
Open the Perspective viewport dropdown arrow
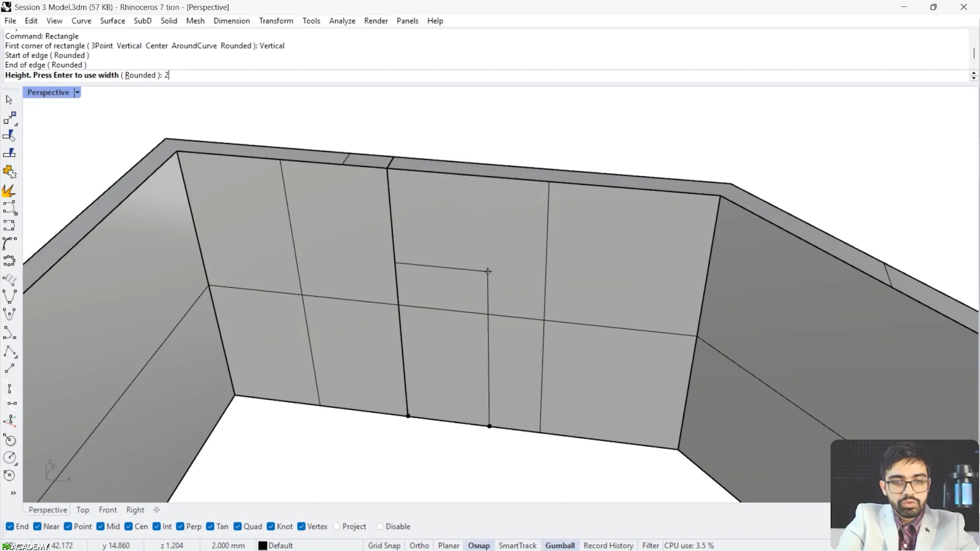click(x=78, y=92)
